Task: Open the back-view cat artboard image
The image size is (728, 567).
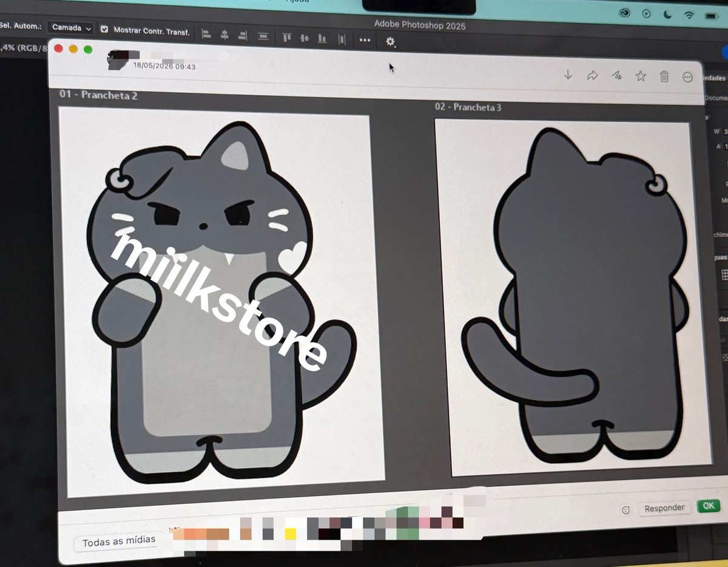Action: click(x=573, y=297)
